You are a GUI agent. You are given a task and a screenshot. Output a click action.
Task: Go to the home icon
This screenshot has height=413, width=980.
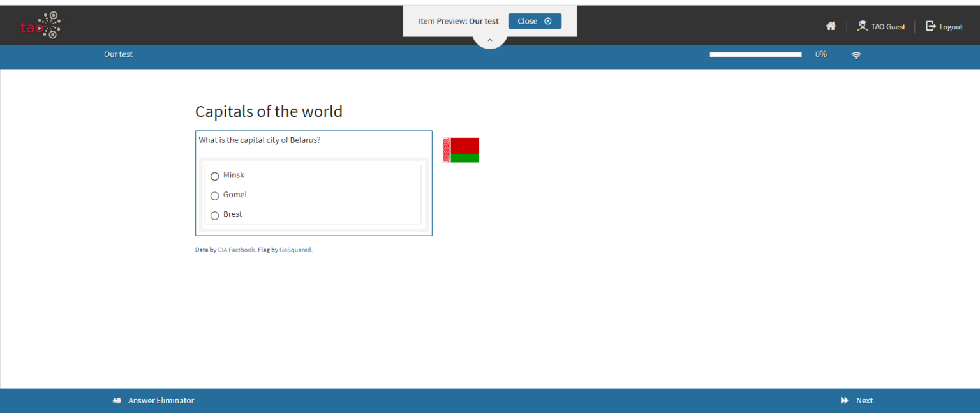click(x=830, y=26)
